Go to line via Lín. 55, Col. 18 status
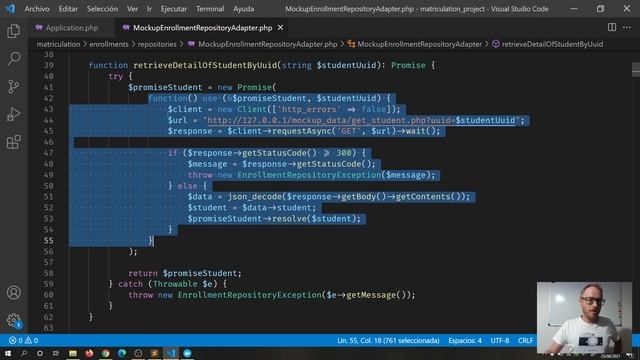The height and width of the screenshot is (360, 640). coord(388,340)
